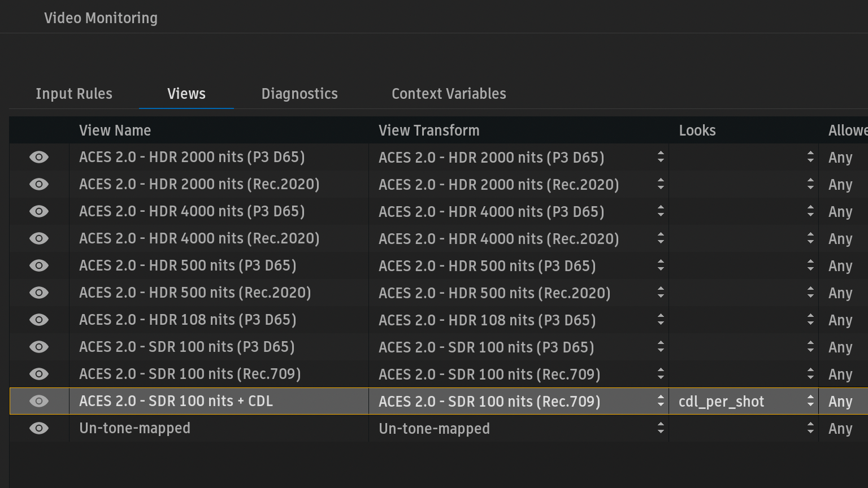868x488 pixels.
Task: Toggle visibility of HDR 108 nits (P3 D65)
Action: [39, 320]
